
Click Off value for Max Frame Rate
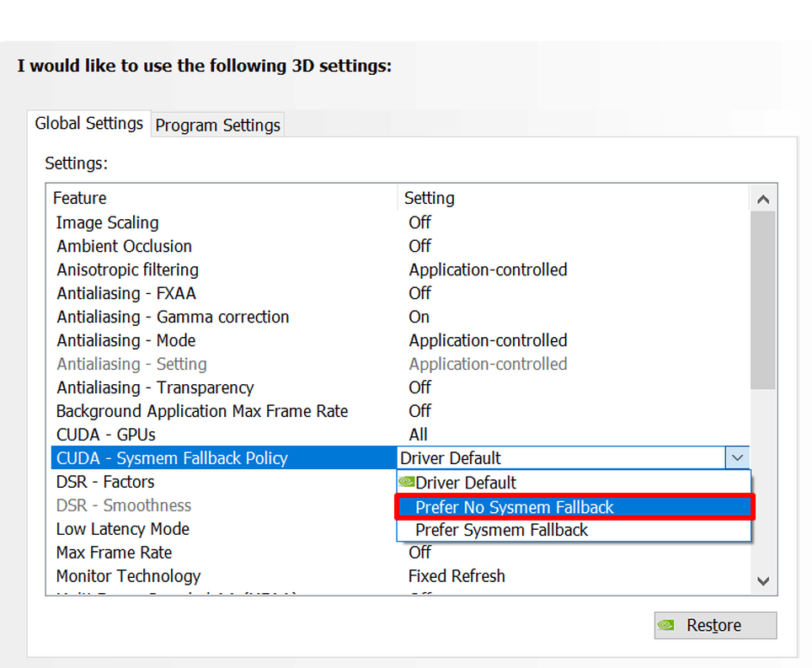419,553
